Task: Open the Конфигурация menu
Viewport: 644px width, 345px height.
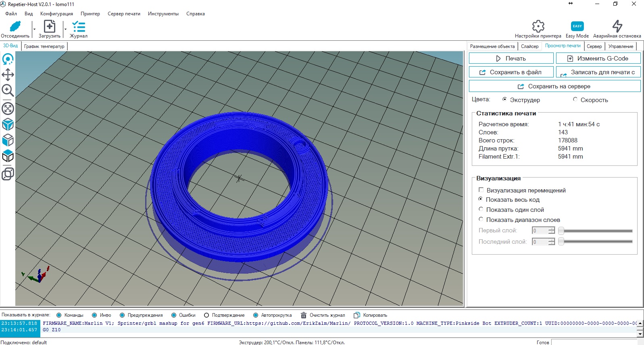Action: [56, 14]
